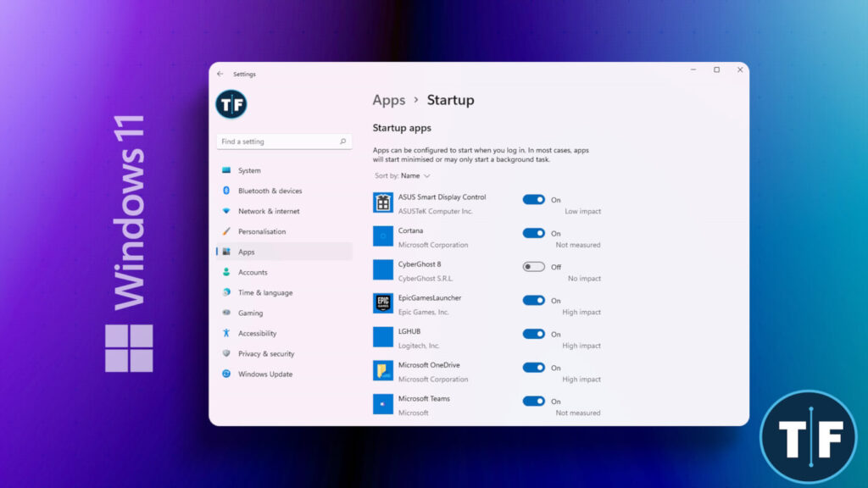Open Time & language settings

click(x=264, y=292)
